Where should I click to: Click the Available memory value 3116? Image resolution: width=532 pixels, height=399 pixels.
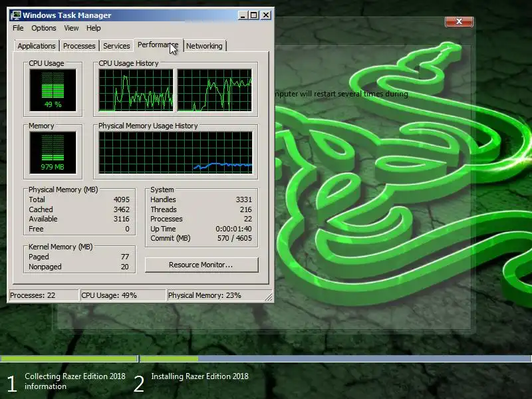122,219
